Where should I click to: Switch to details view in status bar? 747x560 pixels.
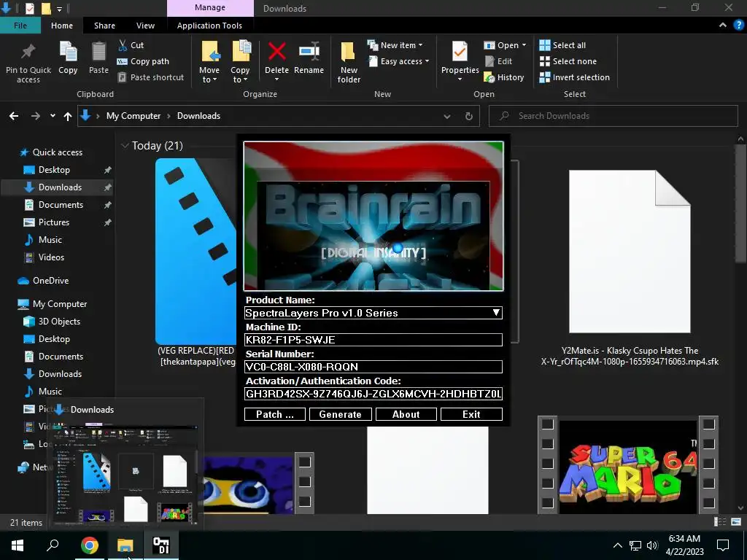720,522
